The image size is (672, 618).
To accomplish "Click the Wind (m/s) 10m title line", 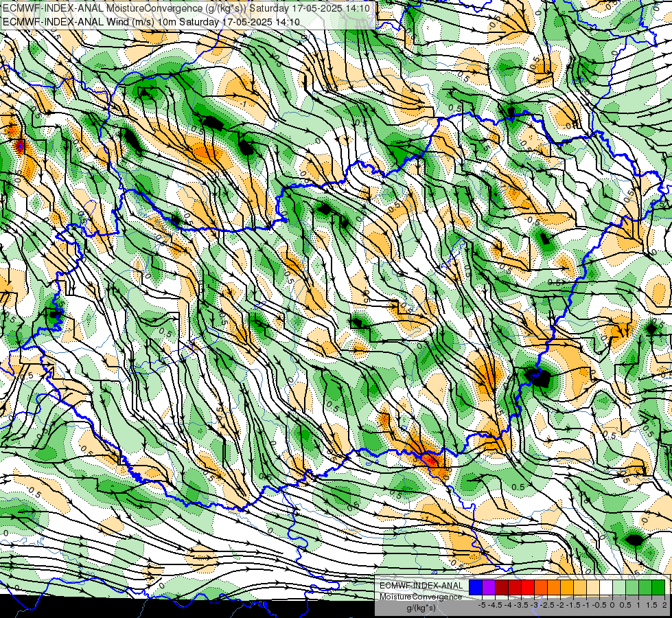I will (151, 22).
